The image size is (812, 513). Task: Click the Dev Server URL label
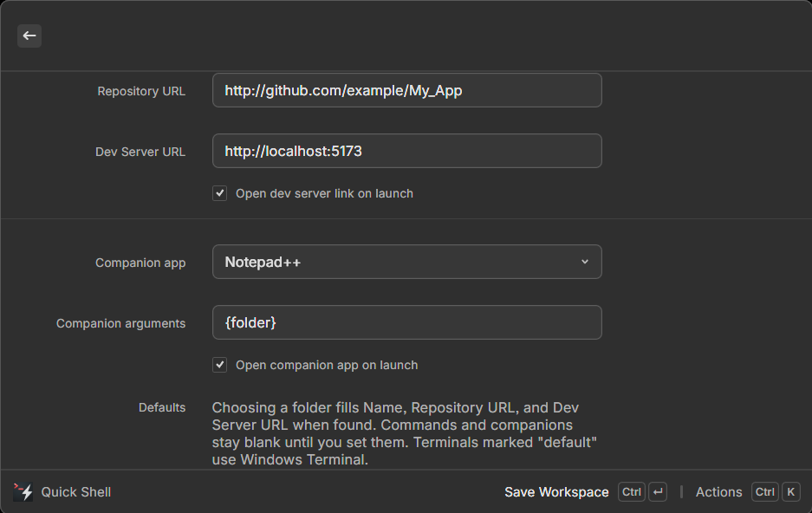point(140,152)
